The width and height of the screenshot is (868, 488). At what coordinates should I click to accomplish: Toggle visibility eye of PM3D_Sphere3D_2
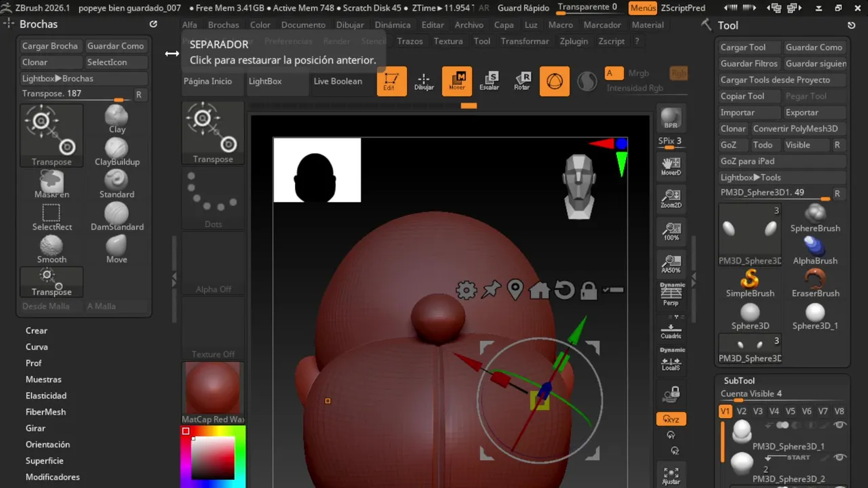[x=840, y=457]
